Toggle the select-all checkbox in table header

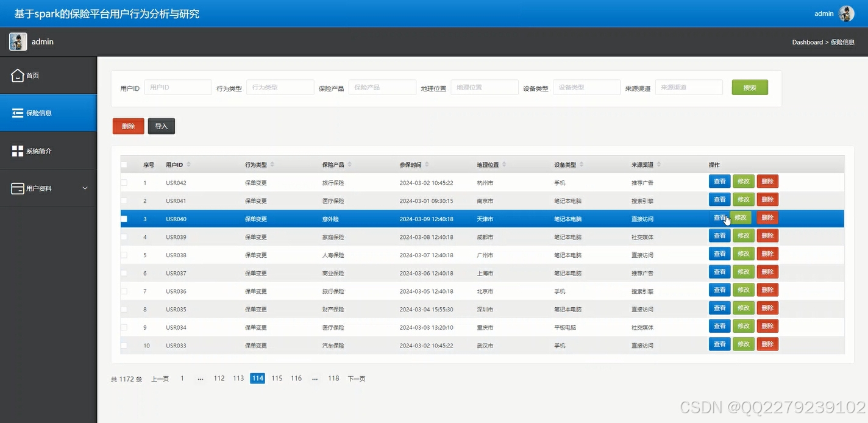coord(124,164)
